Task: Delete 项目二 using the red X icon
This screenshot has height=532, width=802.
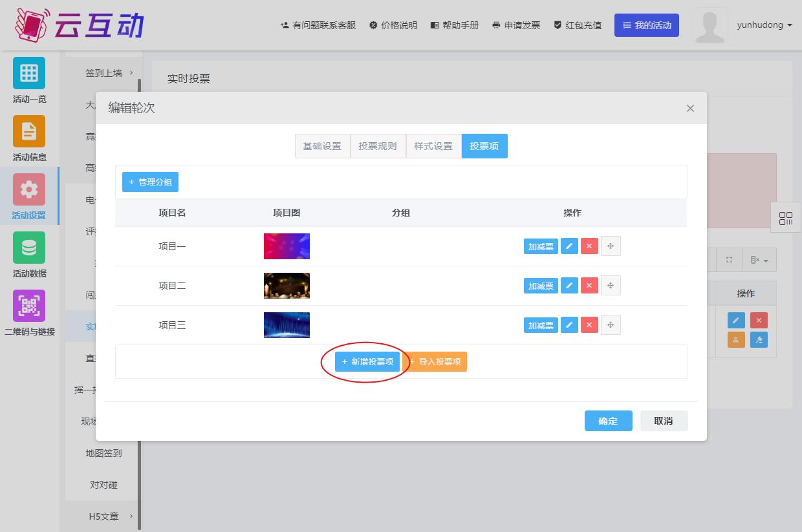Action: point(589,286)
